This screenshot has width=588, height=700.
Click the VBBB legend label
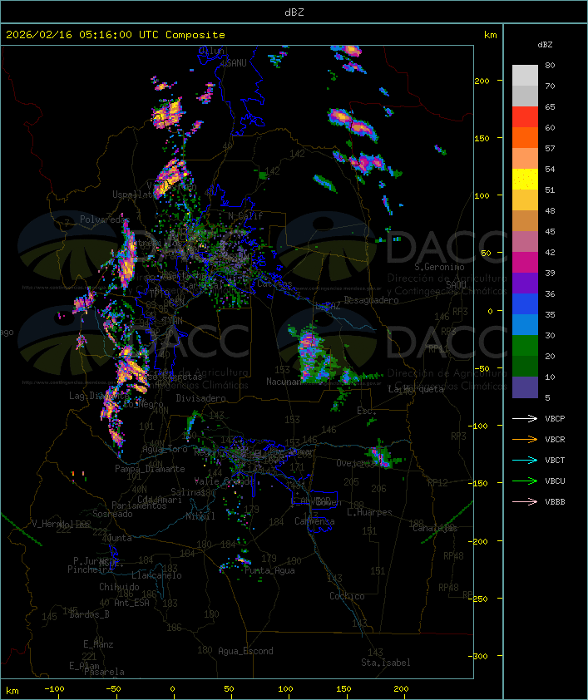tap(555, 502)
